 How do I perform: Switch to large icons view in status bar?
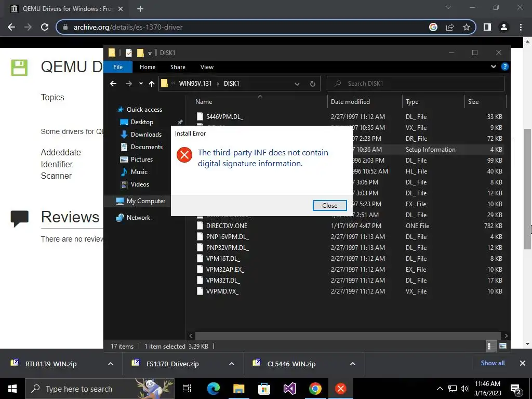coord(503,346)
